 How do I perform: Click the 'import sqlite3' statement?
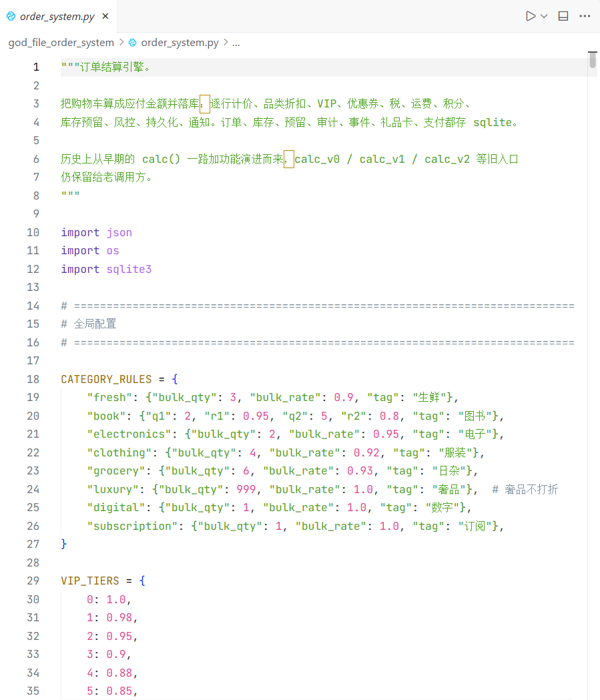pyautogui.click(x=106, y=269)
